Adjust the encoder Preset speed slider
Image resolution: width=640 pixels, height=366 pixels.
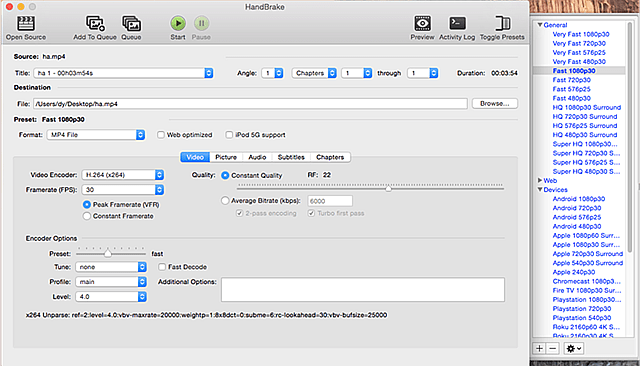pos(108,253)
